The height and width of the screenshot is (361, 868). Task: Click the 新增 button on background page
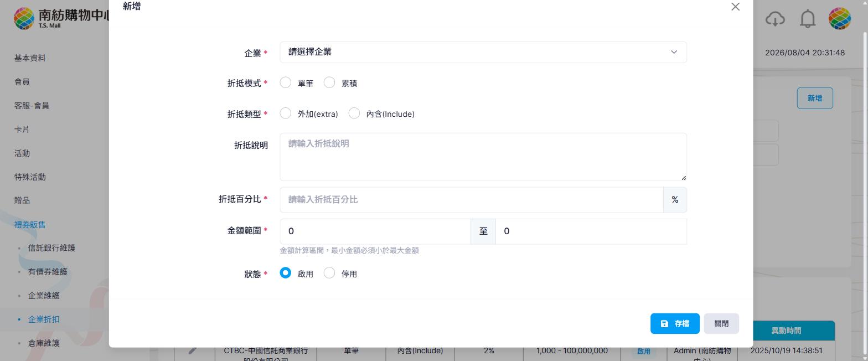click(815, 98)
